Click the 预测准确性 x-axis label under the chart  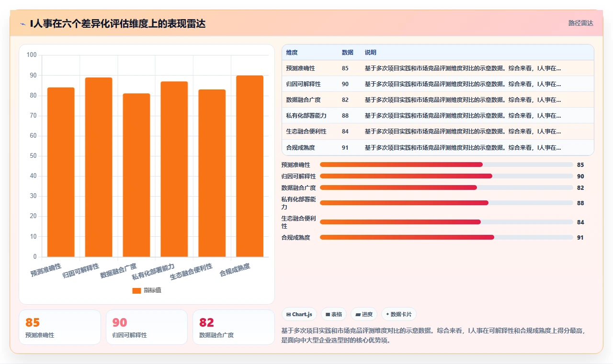tap(46, 270)
